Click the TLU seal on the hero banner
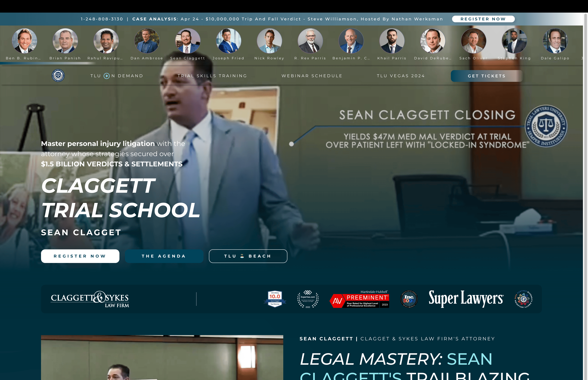 (546, 126)
